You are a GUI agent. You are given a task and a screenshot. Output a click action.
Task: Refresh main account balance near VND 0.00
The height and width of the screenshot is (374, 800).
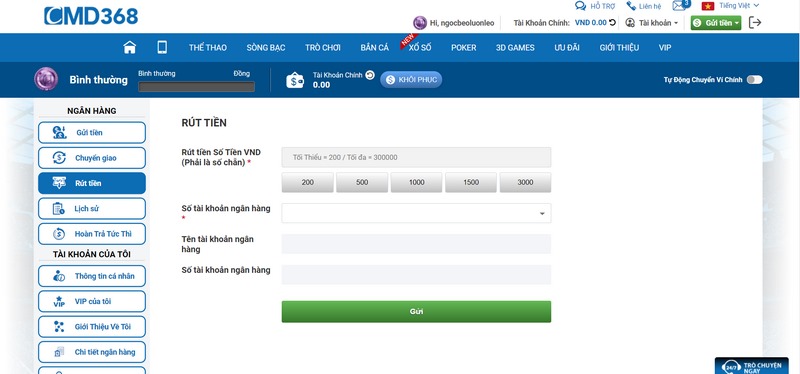point(612,22)
